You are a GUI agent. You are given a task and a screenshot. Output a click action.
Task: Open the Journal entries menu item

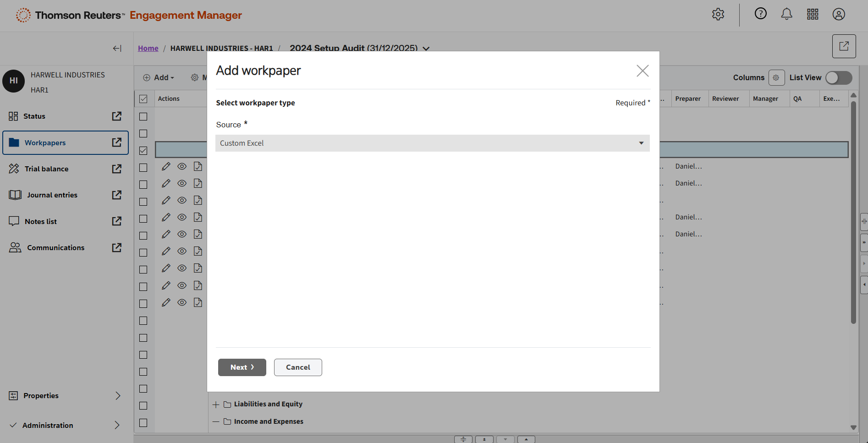point(52,195)
